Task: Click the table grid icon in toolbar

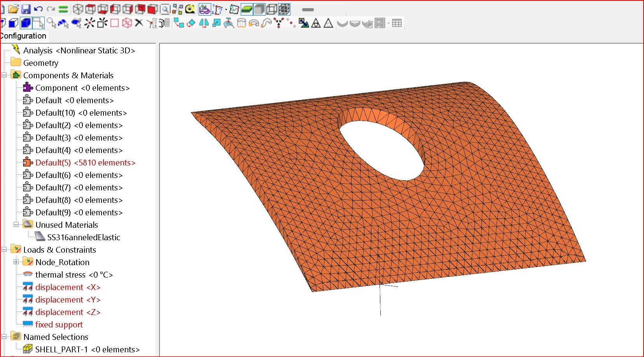Action: 397,23
